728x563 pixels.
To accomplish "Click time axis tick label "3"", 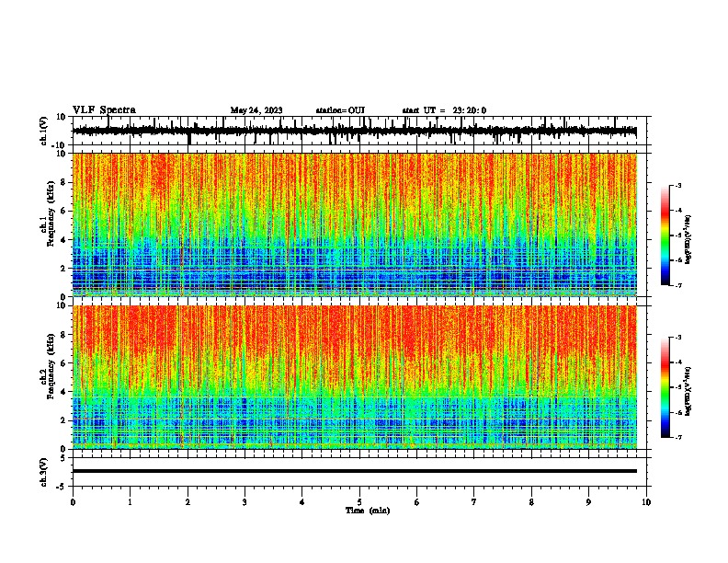I will click(x=245, y=502).
